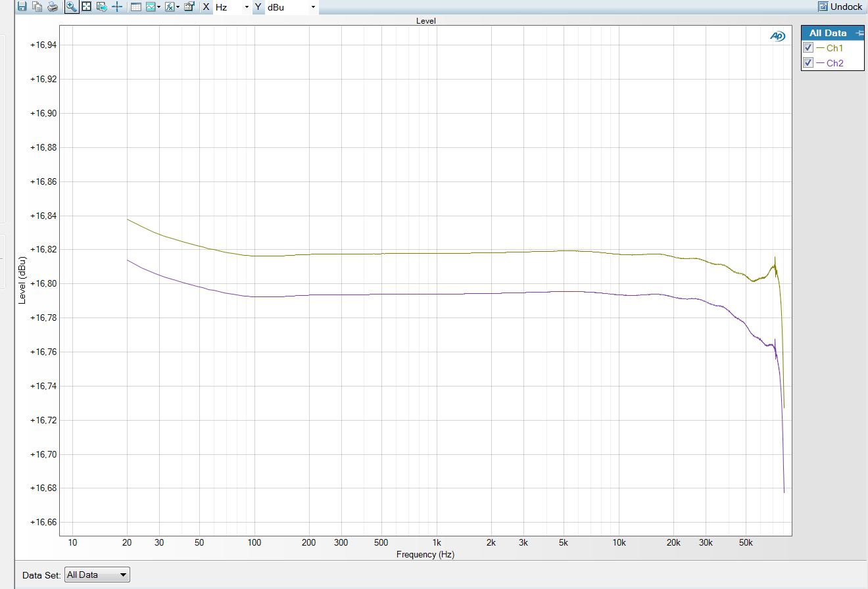
Task: Toggle the All Data legend pin
Action: (858, 33)
